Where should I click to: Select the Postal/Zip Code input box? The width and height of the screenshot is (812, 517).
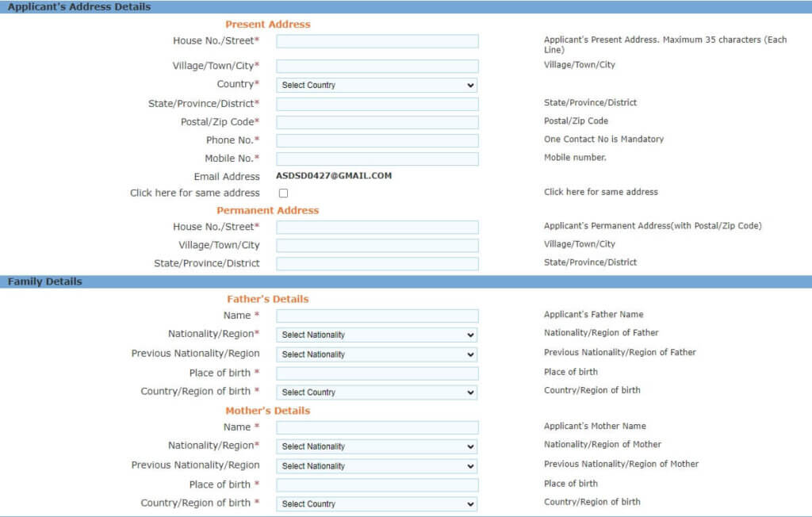(x=377, y=122)
